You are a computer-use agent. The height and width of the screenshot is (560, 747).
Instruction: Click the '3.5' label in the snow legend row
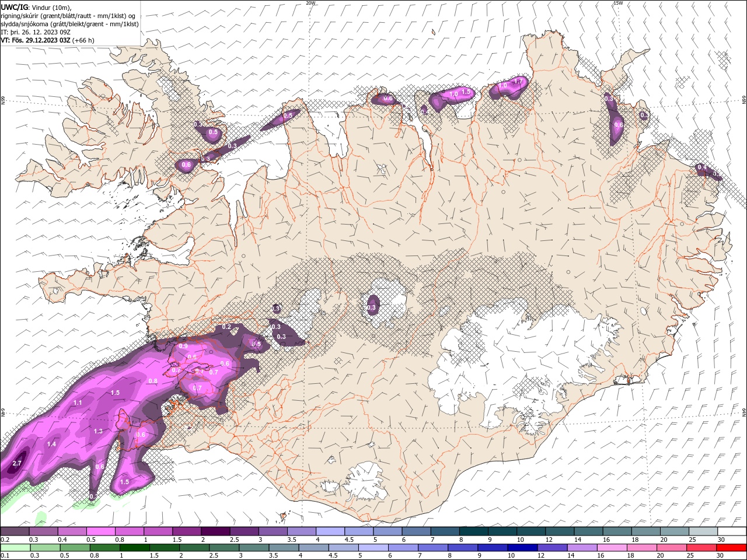pyautogui.click(x=292, y=540)
